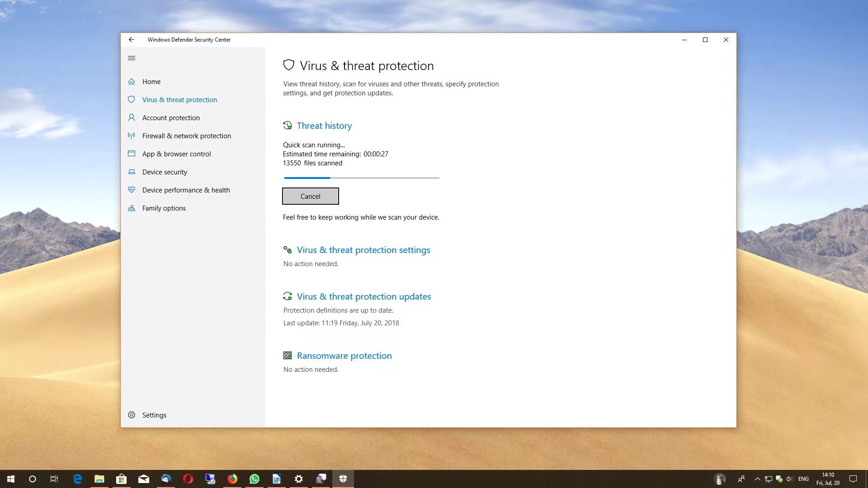868x488 pixels.
Task: Cancel the running quick scan
Action: pos(310,197)
